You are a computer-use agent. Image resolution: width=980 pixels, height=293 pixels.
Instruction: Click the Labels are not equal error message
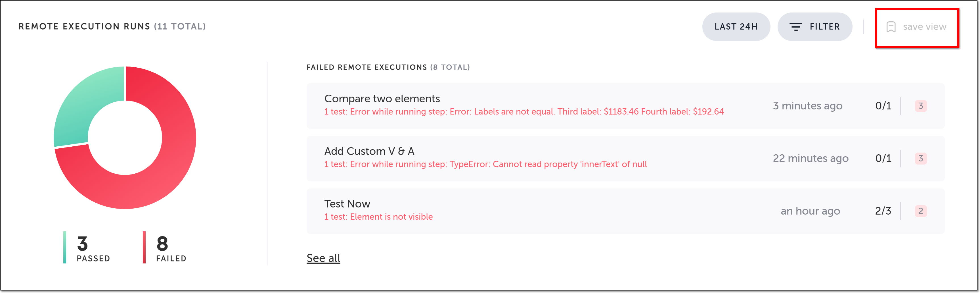point(523,112)
